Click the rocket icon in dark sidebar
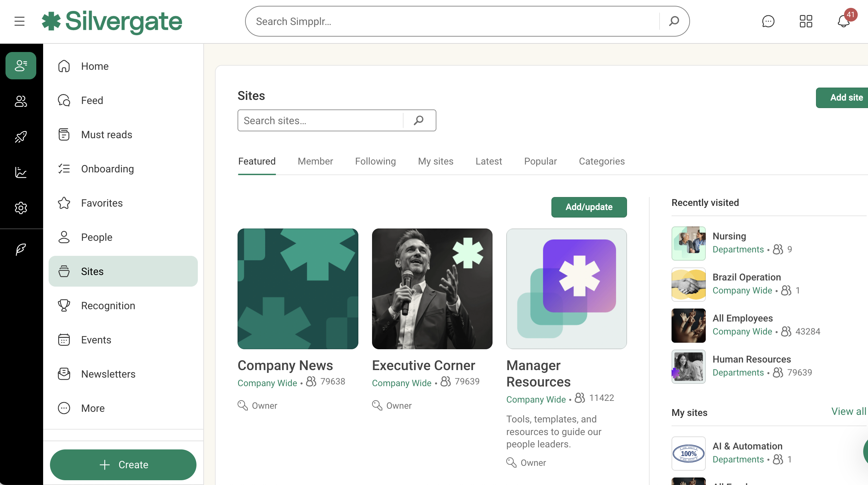 (21, 137)
